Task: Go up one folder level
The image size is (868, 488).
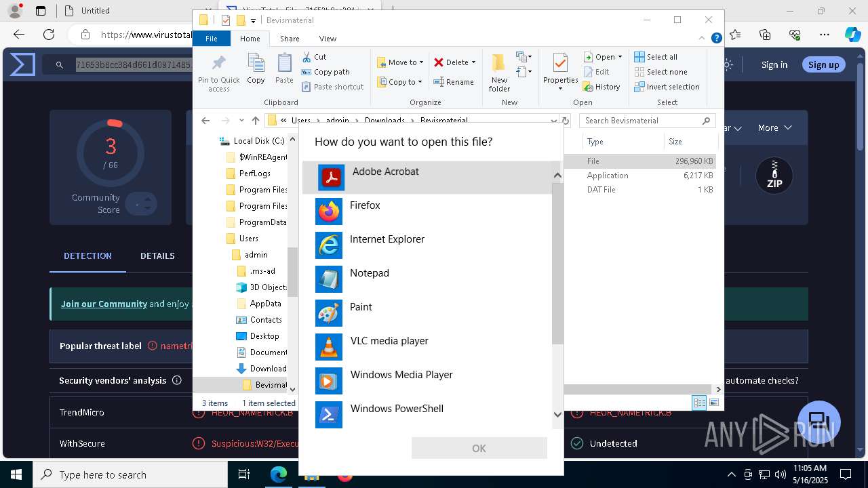Action: pyautogui.click(x=255, y=121)
